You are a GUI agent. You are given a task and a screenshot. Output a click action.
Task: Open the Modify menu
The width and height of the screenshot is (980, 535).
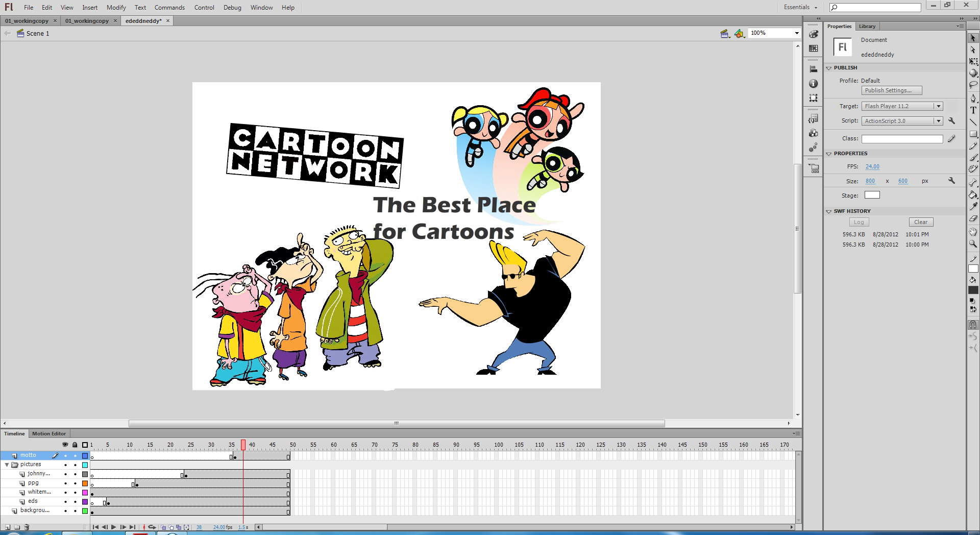point(116,8)
